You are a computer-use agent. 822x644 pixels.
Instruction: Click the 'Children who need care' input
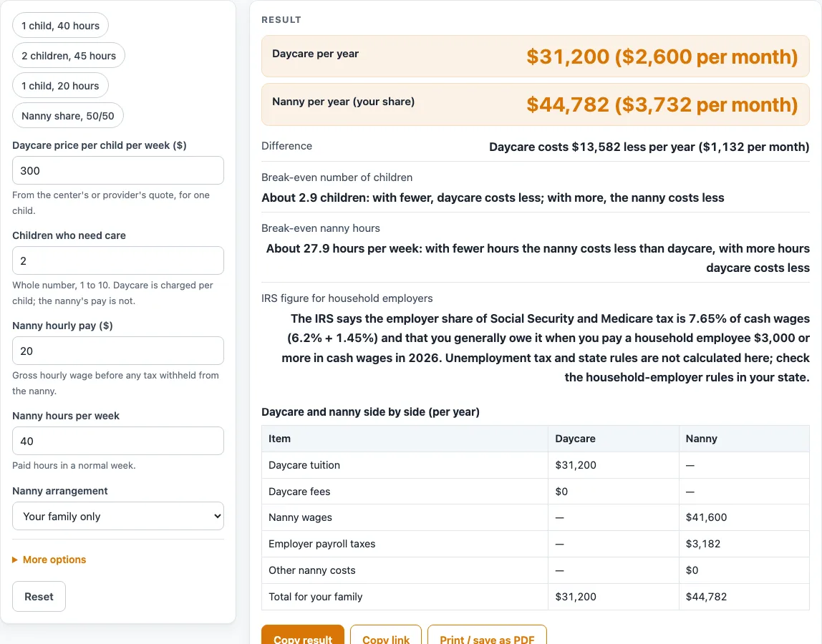point(118,260)
